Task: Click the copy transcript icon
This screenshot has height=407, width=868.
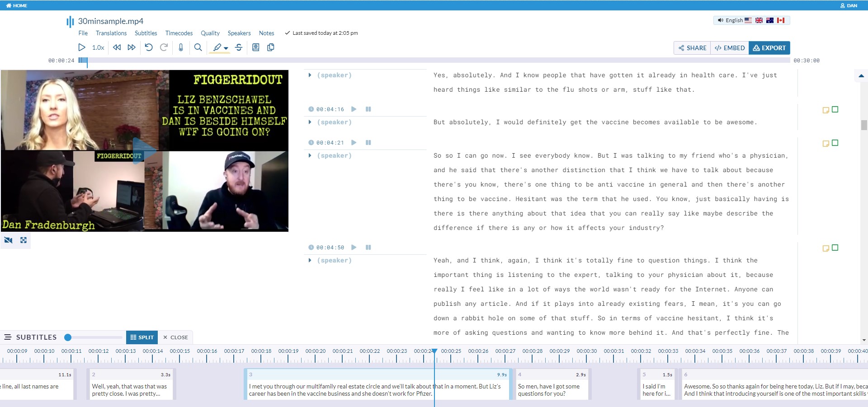Action: pos(271,47)
